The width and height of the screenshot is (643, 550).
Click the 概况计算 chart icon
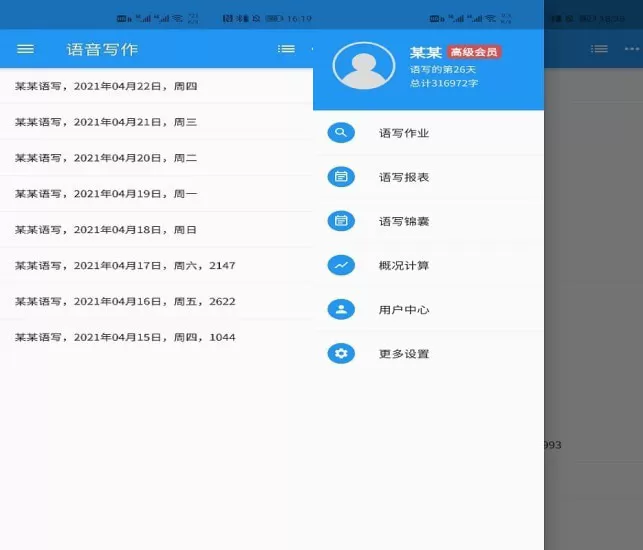[x=341, y=265]
